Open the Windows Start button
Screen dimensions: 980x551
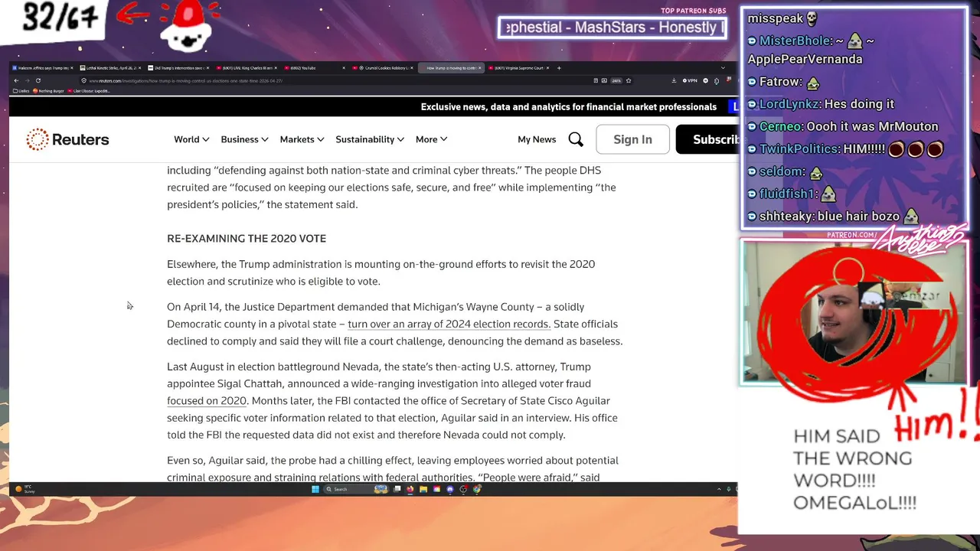tap(315, 489)
